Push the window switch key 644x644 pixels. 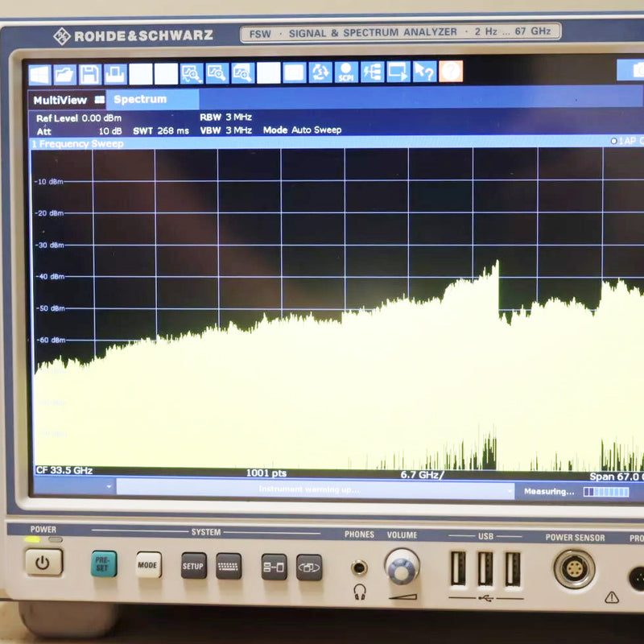click(309, 568)
